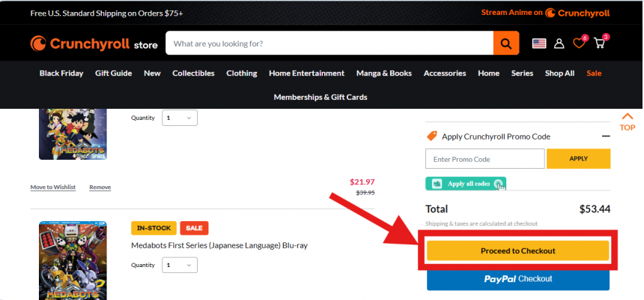This screenshot has width=644, height=300.
Task: Click the PayPal Checkout button
Action: [x=517, y=279]
